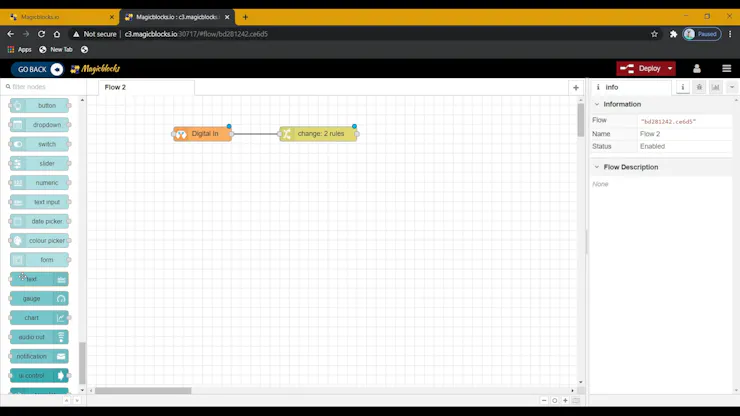Expand all palette categories arrow

77,400
